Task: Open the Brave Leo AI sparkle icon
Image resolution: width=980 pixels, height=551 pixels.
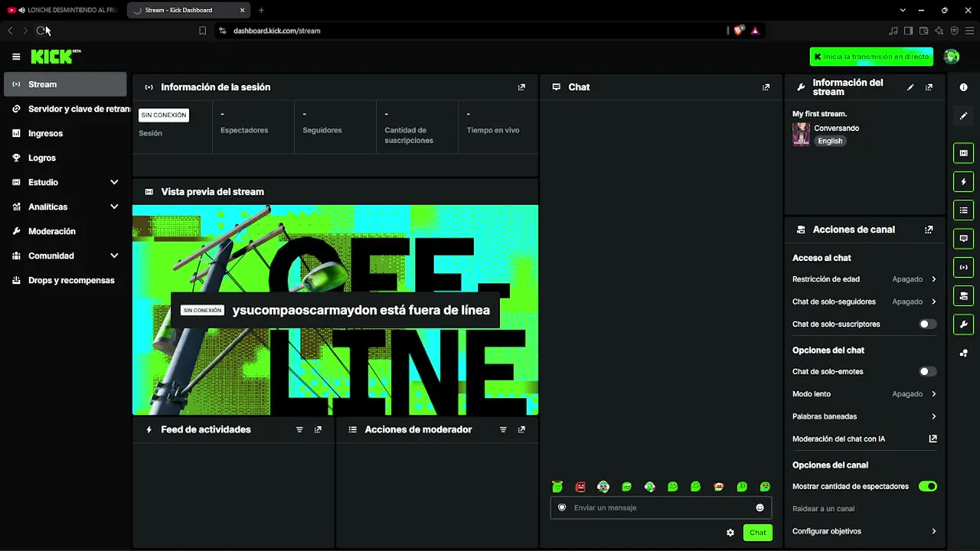Action: (x=939, y=31)
